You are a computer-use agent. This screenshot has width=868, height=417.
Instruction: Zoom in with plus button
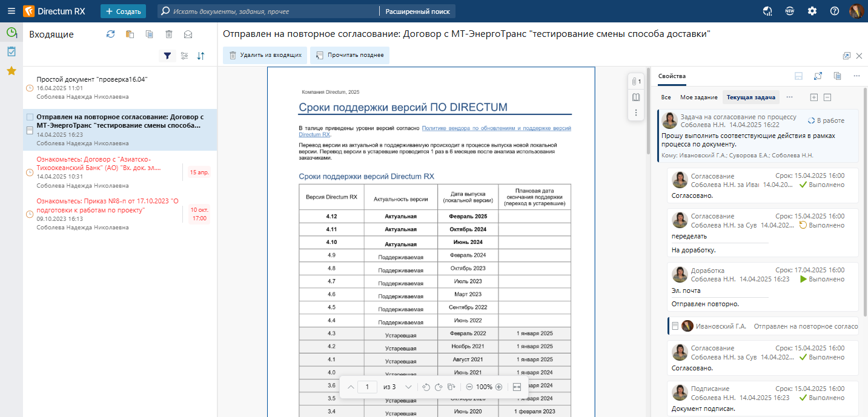(x=499, y=387)
